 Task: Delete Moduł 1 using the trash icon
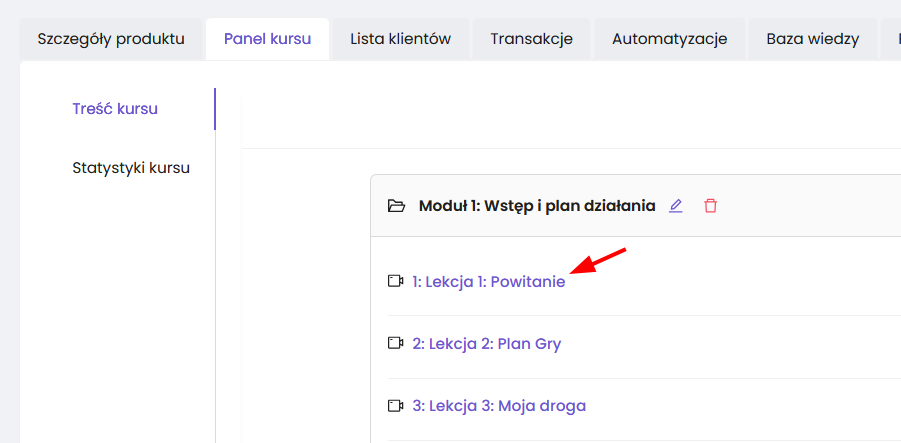[711, 206]
